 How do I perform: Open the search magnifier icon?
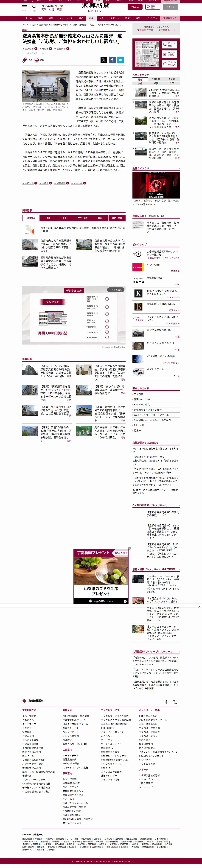(x=34, y=7)
